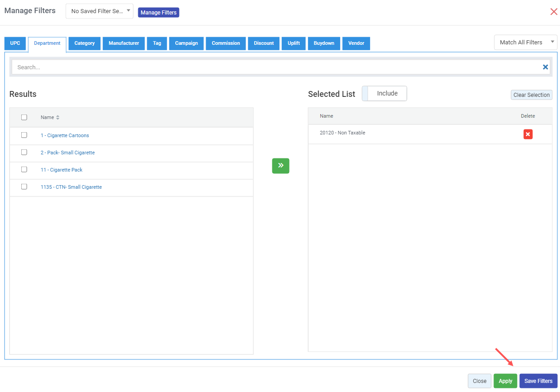Click the green move-to-selected double arrow button

[280, 166]
